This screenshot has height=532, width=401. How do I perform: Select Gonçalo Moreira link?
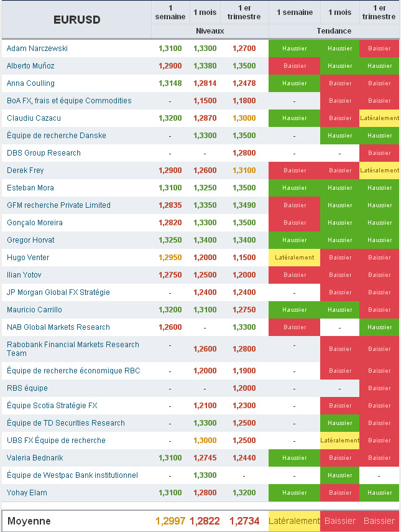point(35,223)
